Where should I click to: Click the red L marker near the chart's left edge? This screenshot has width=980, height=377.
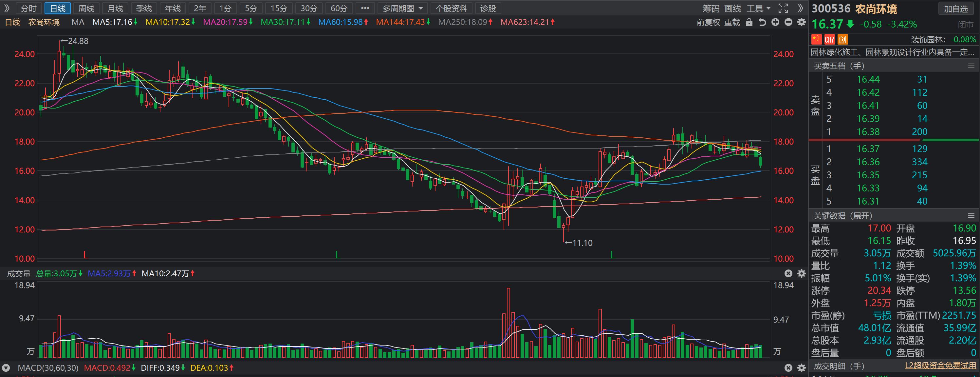click(x=85, y=255)
